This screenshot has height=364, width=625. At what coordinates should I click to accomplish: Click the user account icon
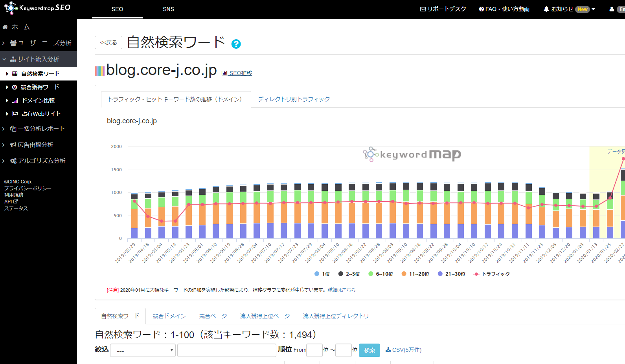[612, 9]
